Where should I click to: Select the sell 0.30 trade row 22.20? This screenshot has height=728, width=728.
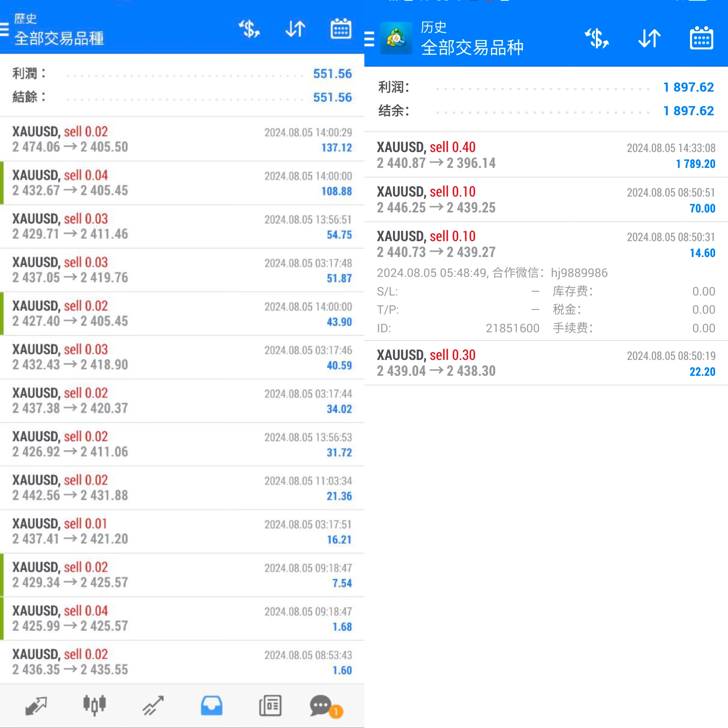coord(546,363)
